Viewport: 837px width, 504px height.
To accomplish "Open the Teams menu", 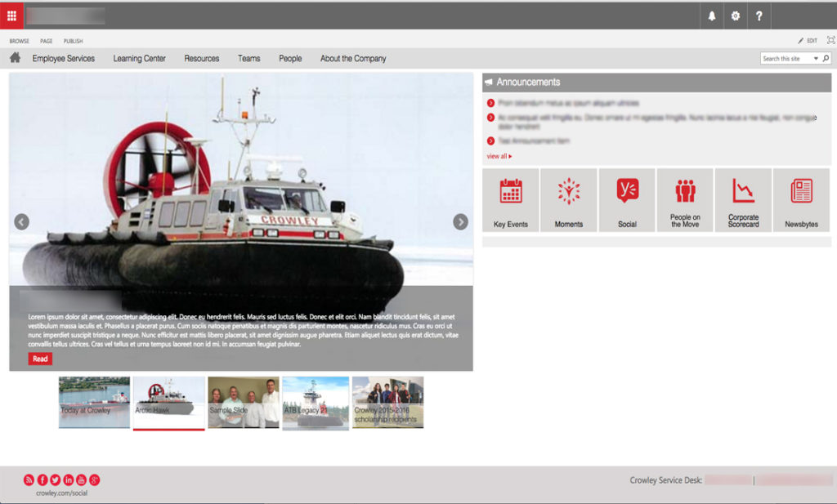I will 249,59.
